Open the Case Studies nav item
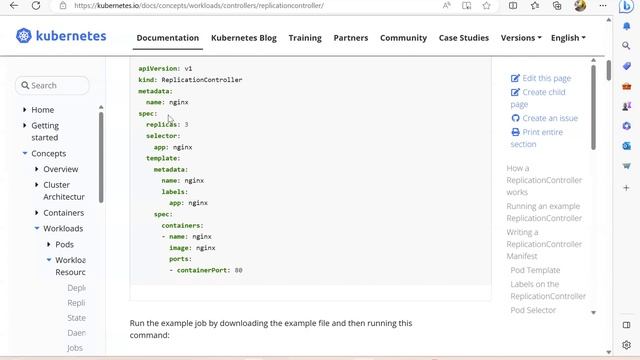Image resolution: width=640 pixels, height=360 pixels. [x=464, y=38]
